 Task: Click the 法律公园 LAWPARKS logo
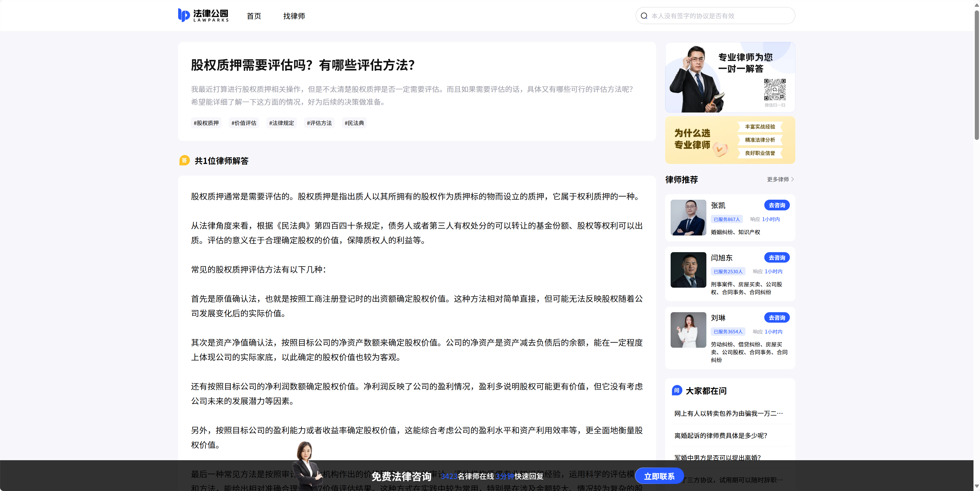pyautogui.click(x=203, y=15)
